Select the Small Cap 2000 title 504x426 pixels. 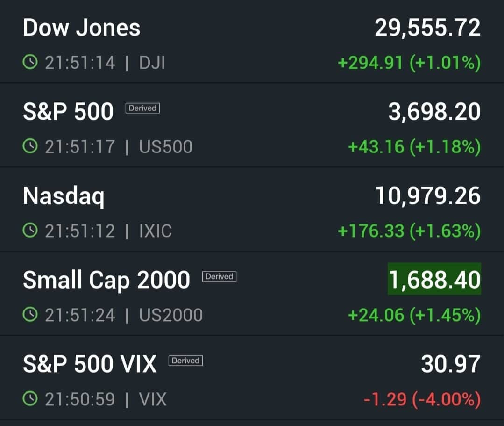(106, 280)
